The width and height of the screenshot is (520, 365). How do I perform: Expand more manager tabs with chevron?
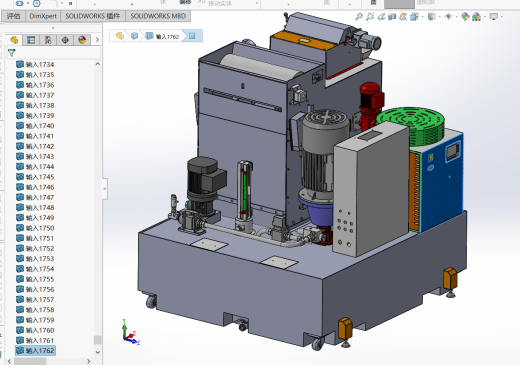97,40
